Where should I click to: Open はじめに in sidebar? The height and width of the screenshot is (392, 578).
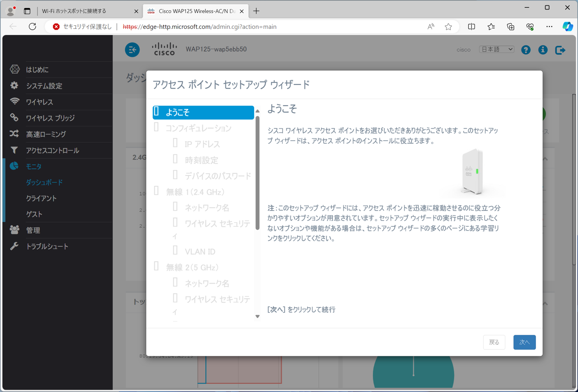(37, 69)
